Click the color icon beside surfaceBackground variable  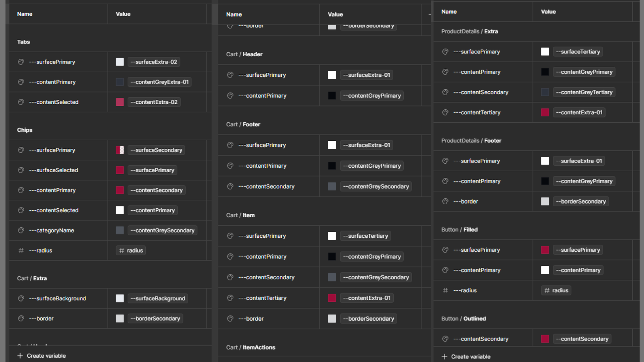pos(21,298)
